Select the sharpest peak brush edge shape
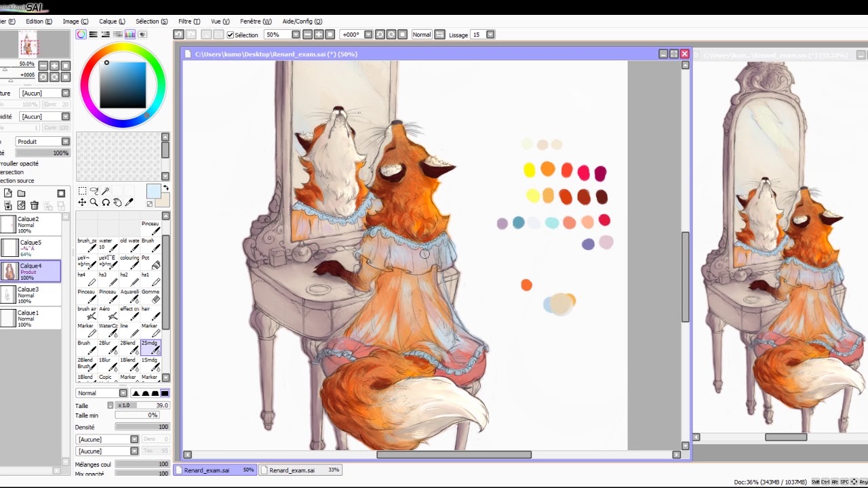 pyautogui.click(x=136, y=393)
